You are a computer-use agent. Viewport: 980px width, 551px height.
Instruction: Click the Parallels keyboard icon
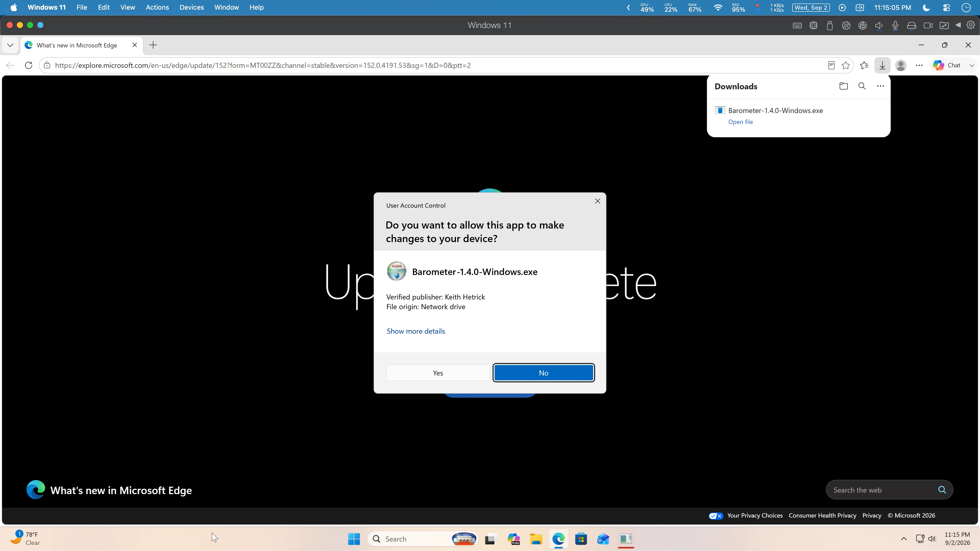coord(797,26)
